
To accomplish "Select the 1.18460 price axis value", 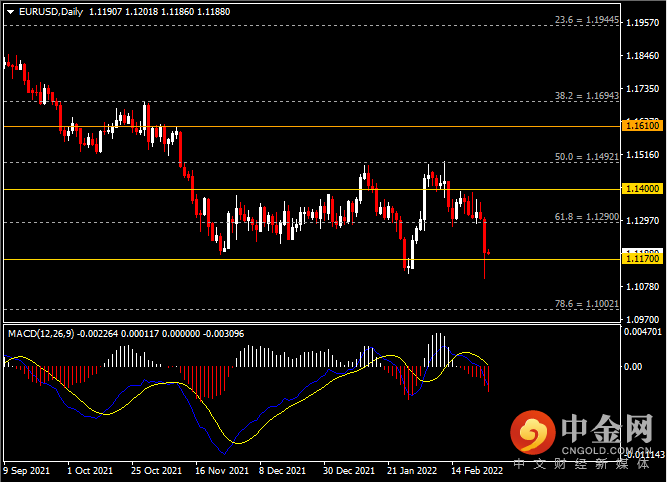I will tap(643, 56).
